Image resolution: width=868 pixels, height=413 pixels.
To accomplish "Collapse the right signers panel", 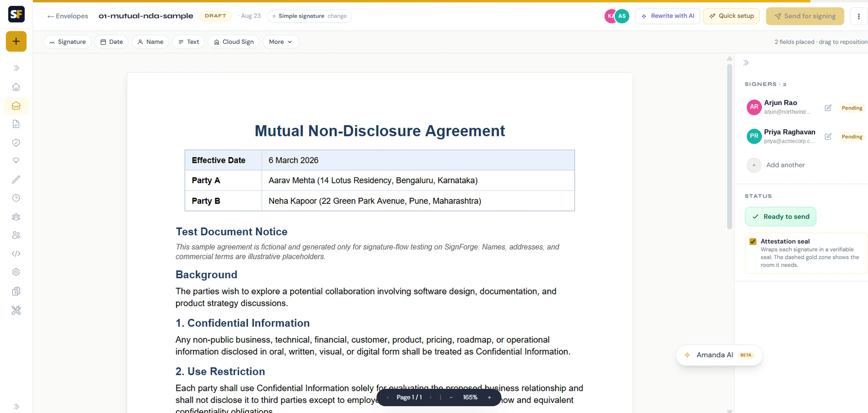I will [x=746, y=63].
